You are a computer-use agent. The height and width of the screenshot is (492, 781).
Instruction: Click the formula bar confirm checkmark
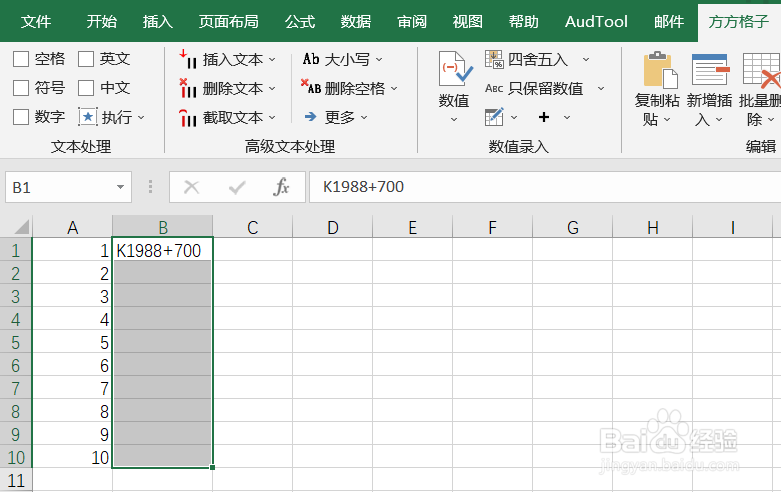pyautogui.click(x=237, y=187)
